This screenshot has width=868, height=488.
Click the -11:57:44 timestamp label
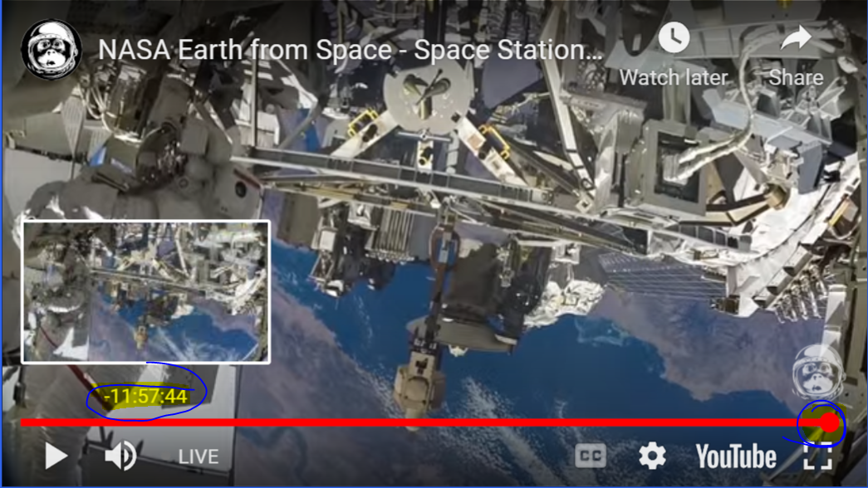point(145,396)
